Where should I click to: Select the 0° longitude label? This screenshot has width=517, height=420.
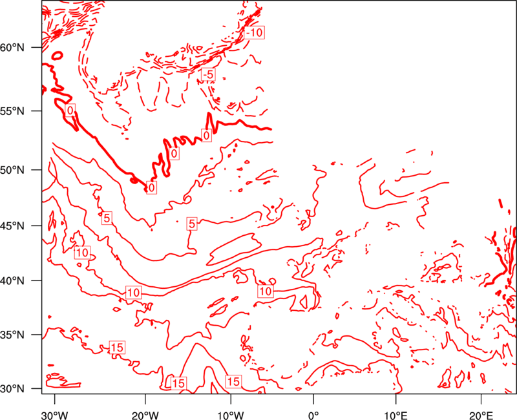pos(313,415)
